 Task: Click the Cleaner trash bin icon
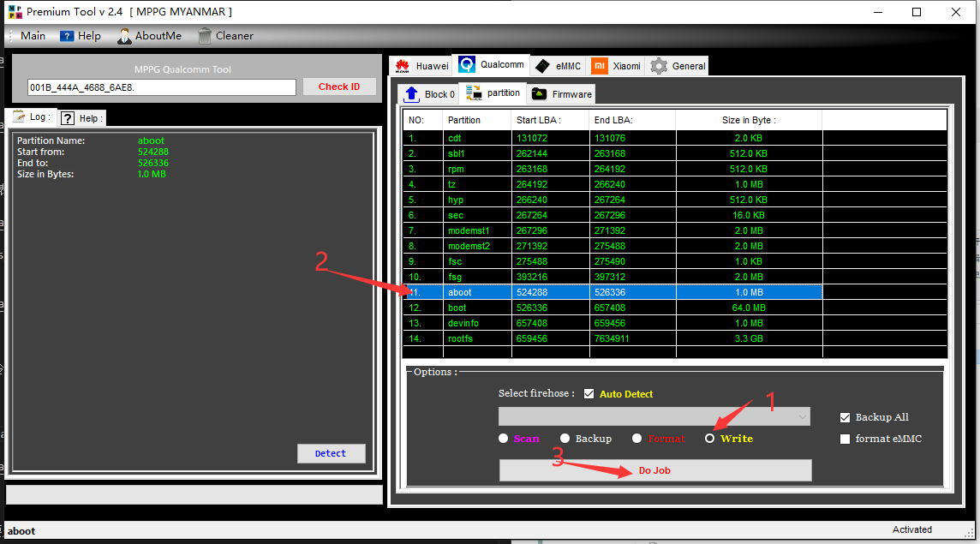click(x=205, y=36)
